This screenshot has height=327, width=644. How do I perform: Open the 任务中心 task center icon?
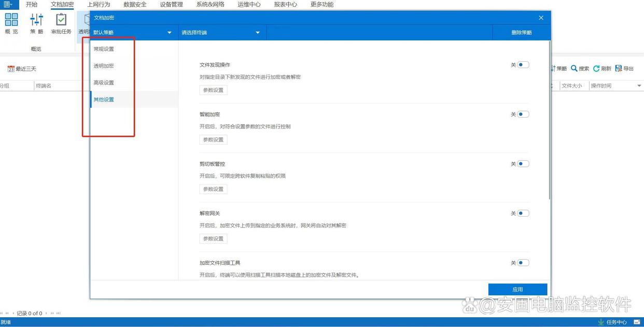[x=601, y=322]
